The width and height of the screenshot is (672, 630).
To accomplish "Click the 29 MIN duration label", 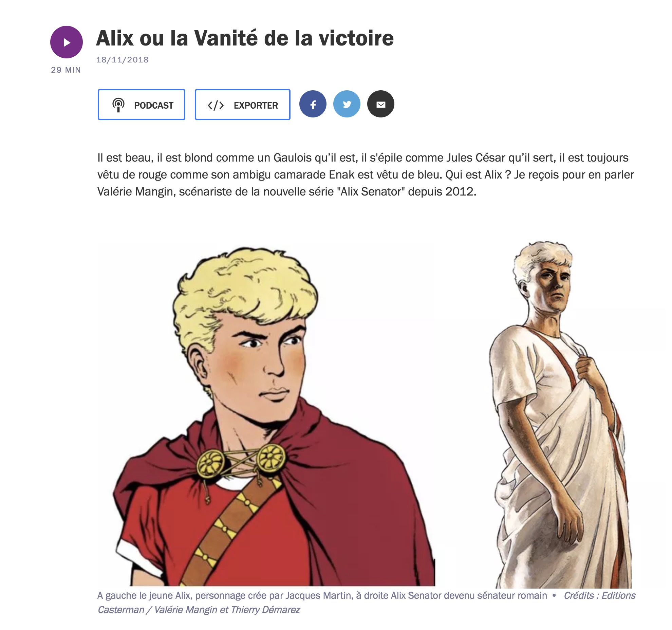I will [66, 70].
